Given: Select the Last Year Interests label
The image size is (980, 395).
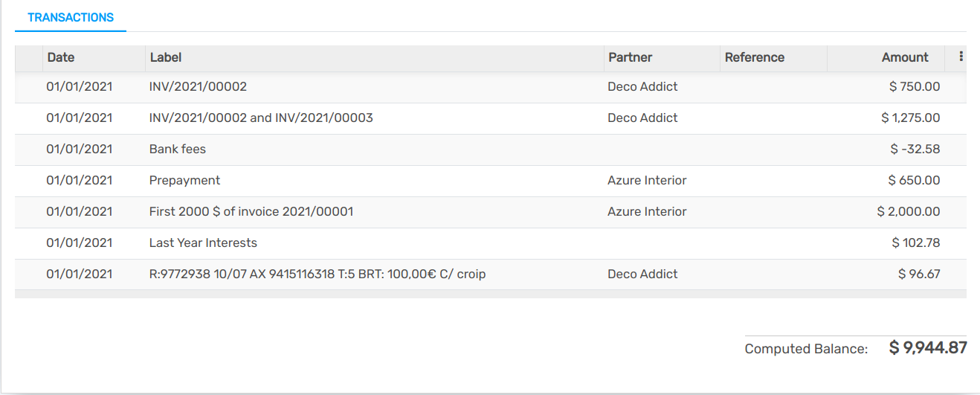Looking at the screenshot, I should coord(203,243).
